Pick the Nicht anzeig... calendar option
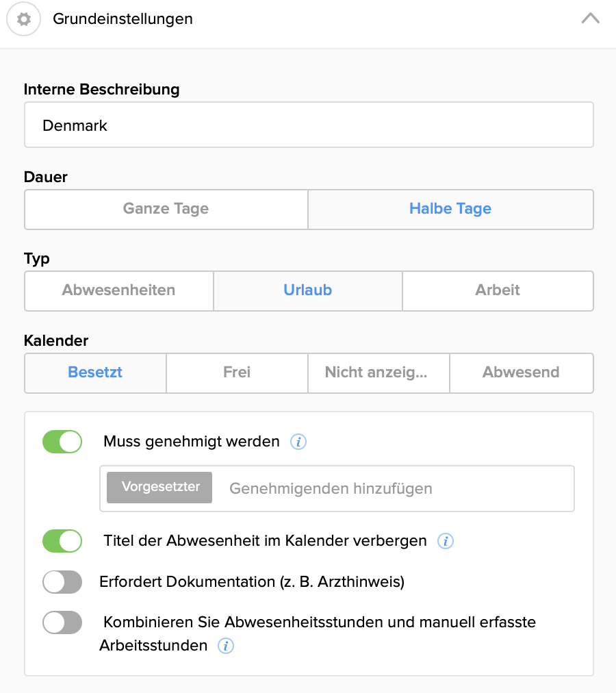 tap(378, 373)
